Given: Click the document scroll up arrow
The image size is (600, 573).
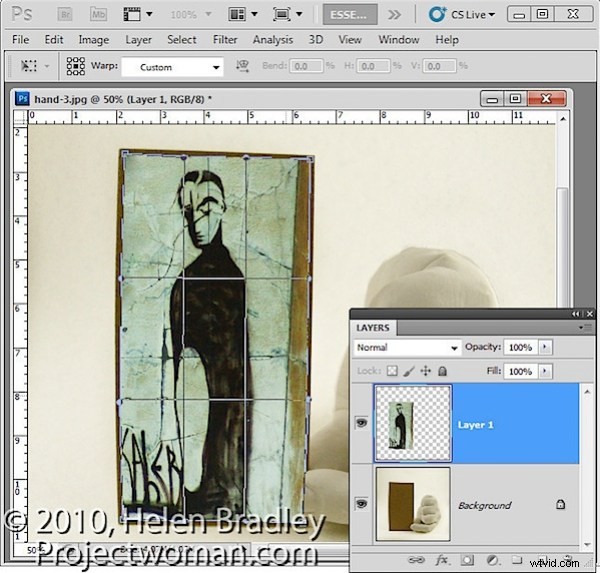Looking at the screenshot, I should (563, 119).
